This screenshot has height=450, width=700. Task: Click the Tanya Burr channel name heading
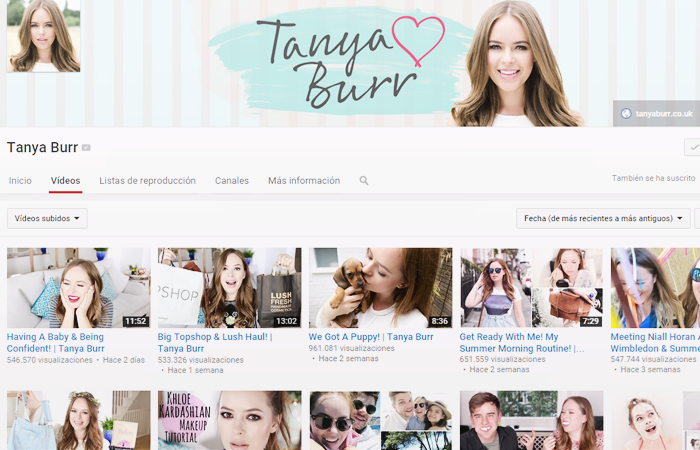point(42,147)
